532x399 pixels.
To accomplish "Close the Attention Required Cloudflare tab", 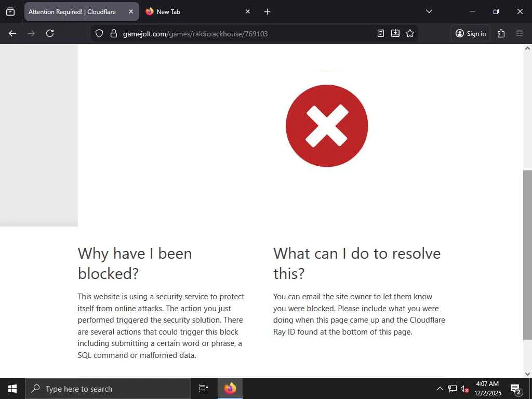I will 130,11.
